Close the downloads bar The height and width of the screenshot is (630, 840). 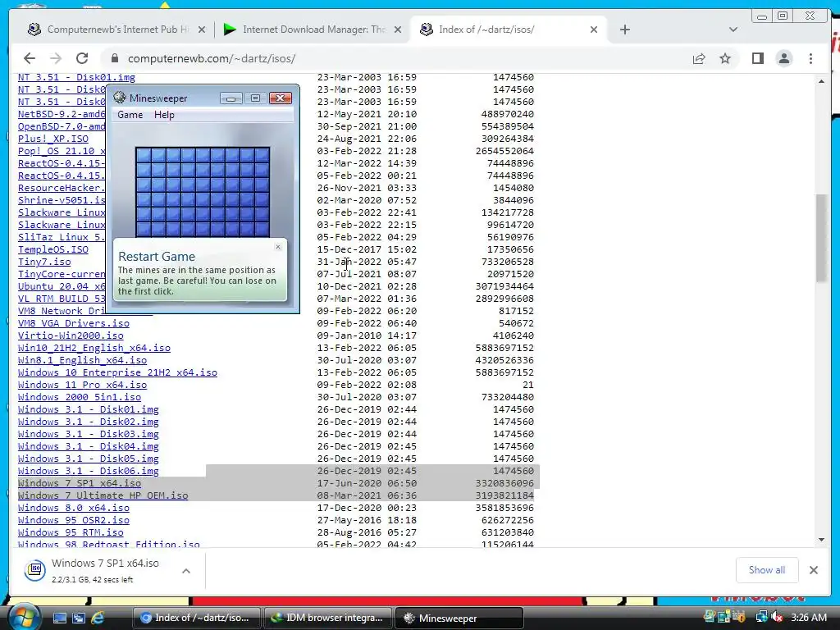pyautogui.click(x=813, y=570)
